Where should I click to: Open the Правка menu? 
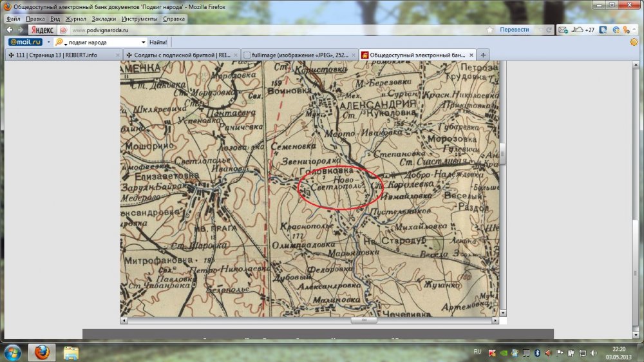click(35, 19)
